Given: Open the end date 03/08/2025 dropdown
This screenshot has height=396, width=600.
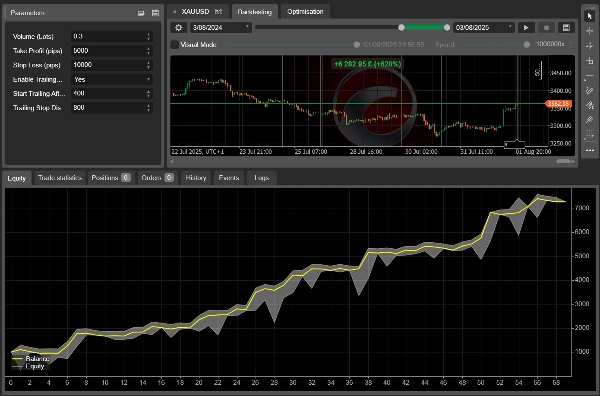Looking at the screenshot, I should pos(484,28).
